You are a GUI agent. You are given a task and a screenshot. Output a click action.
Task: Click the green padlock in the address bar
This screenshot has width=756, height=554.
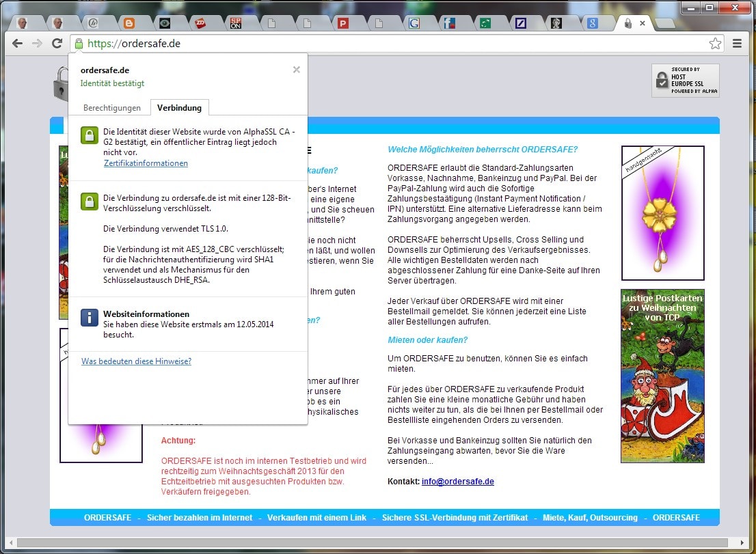79,43
